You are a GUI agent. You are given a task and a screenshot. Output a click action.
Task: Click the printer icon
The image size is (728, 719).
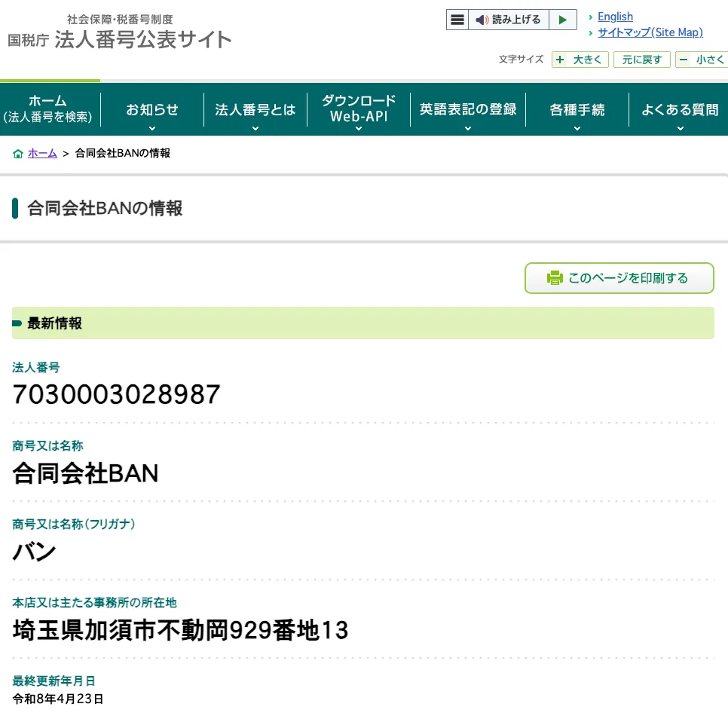coord(555,277)
